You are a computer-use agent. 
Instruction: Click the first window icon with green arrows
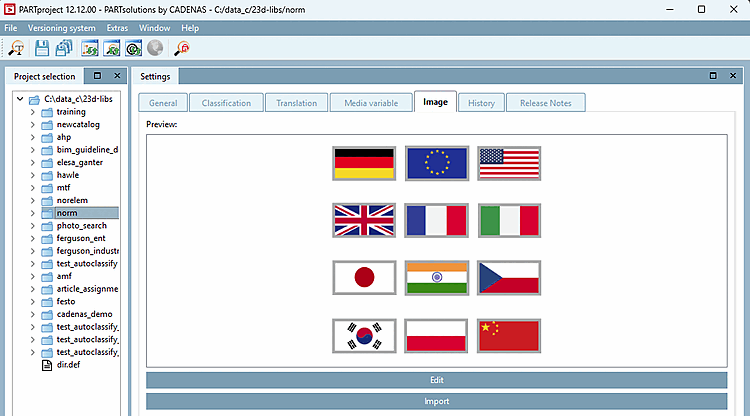pos(89,48)
